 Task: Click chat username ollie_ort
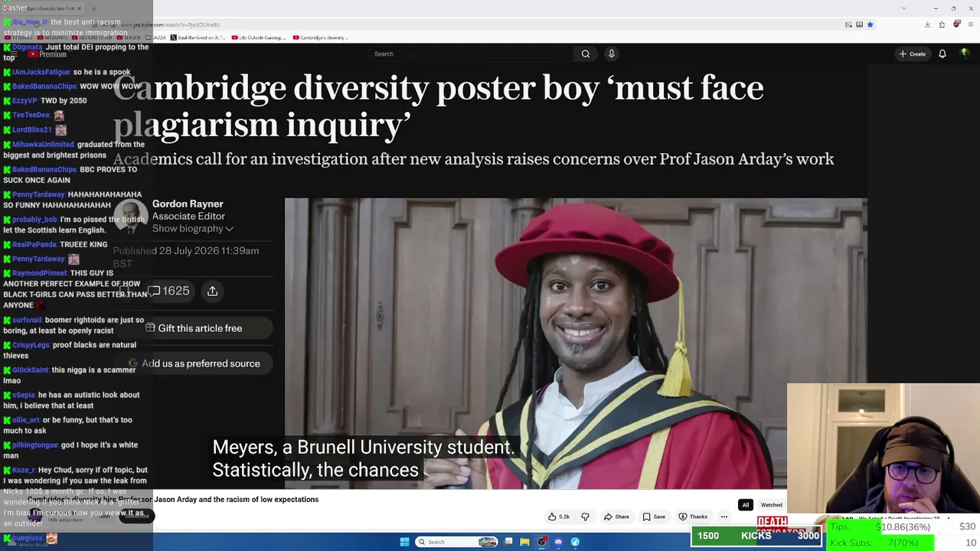[26, 420]
